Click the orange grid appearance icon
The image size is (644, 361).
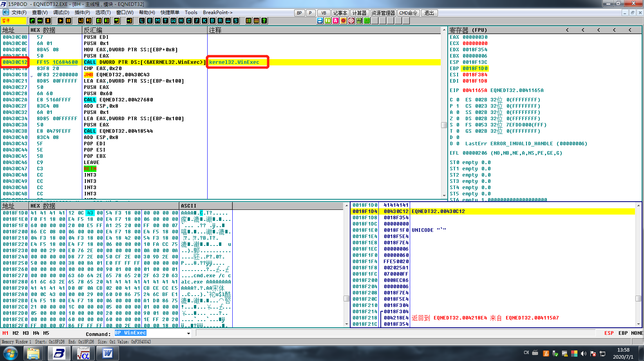(x=257, y=21)
